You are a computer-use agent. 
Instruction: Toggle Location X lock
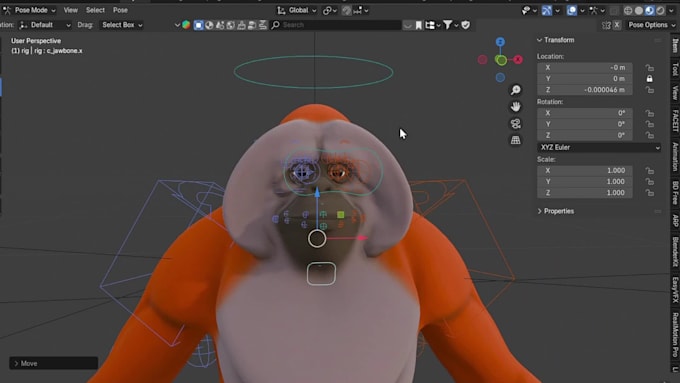tap(649, 68)
